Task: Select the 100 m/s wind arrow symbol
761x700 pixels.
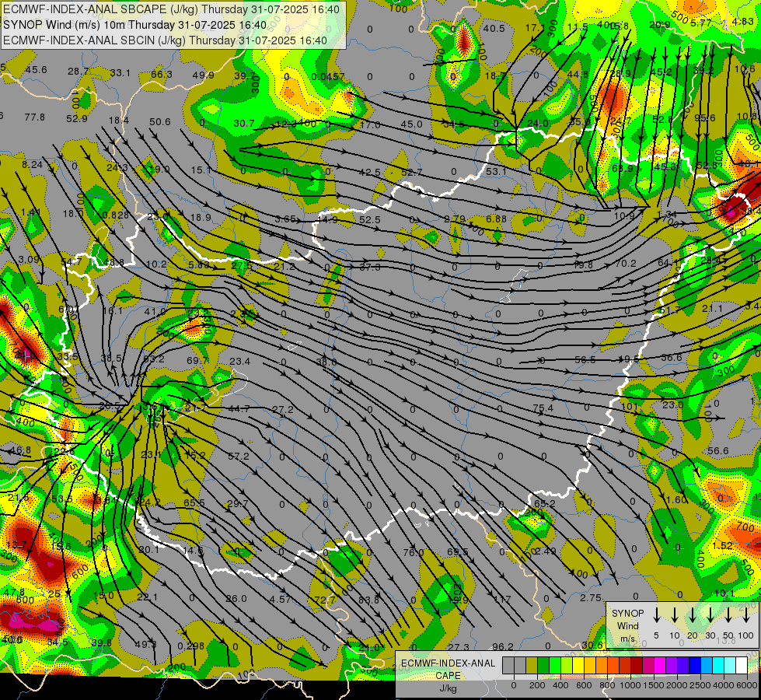Action: pos(746,615)
